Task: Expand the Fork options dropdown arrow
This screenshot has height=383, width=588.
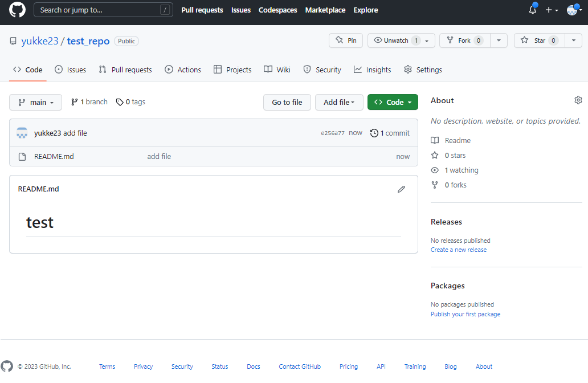Action: tap(499, 40)
